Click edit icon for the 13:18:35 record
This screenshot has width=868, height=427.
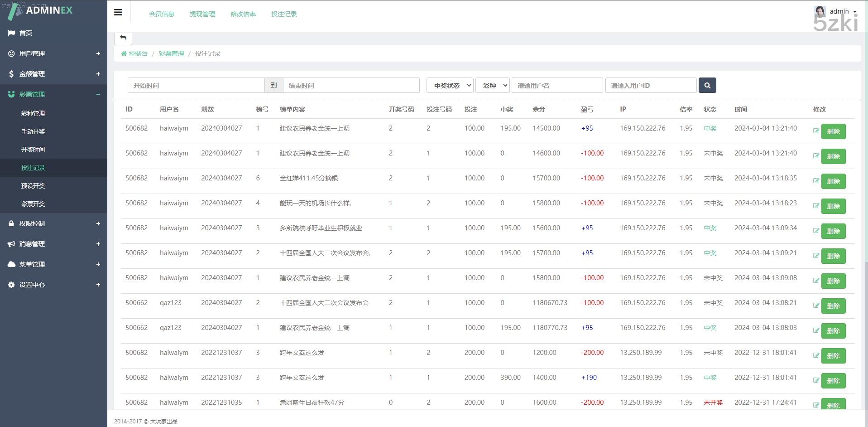point(816,181)
